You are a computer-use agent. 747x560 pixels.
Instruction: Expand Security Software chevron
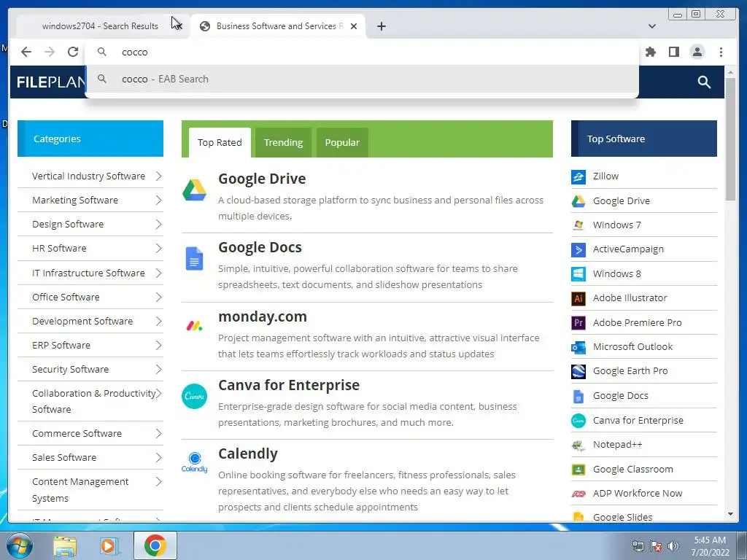pyautogui.click(x=158, y=370)
